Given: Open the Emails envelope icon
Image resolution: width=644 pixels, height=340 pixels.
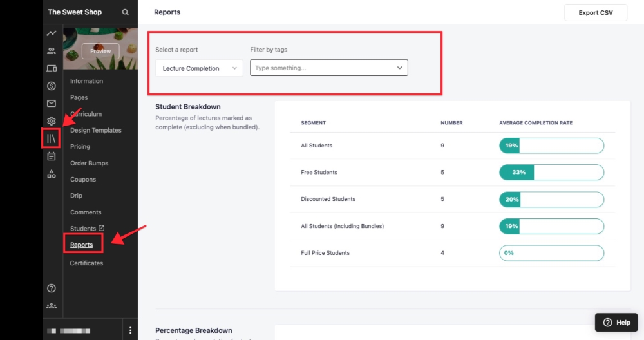Looking at the screenshot, I should click(x=52, y=104).
